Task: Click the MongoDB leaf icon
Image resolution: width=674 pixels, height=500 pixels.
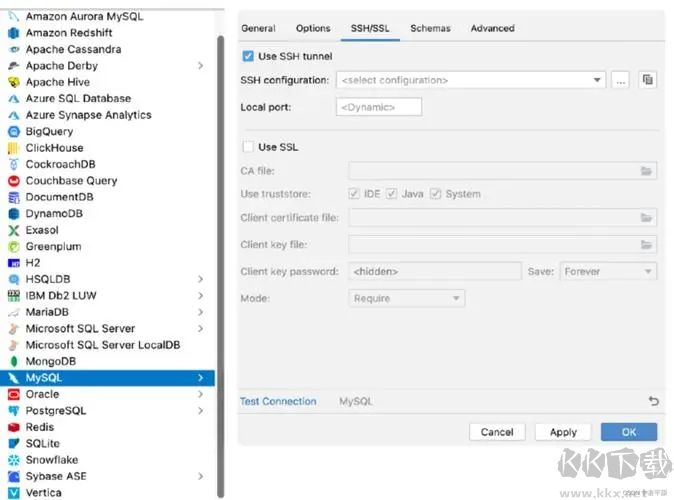Action: [14, 362]
